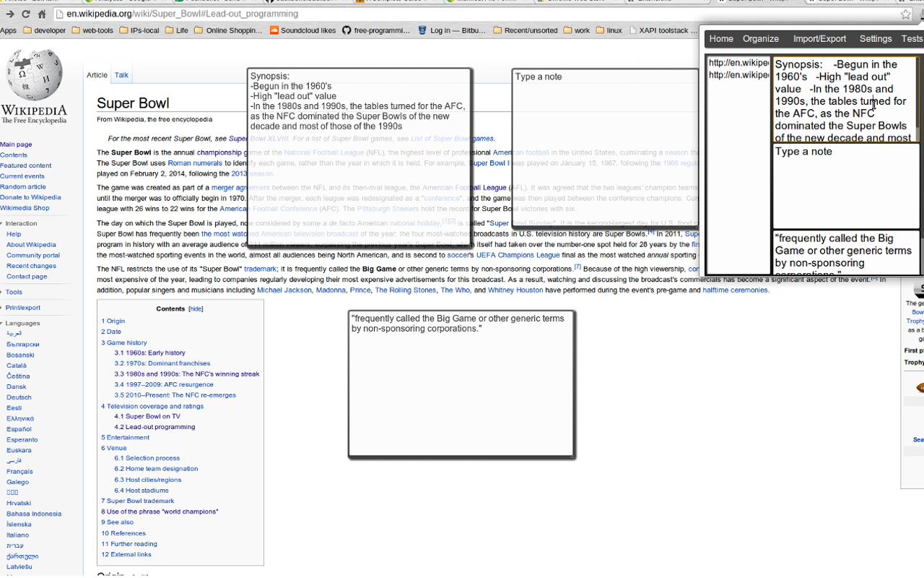
Task: Open Organize tab in notes popup
Action: click(x=761, y=39)
